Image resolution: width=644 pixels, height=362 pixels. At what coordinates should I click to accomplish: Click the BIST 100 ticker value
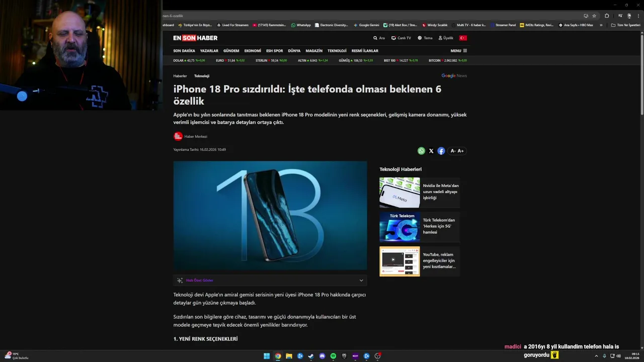pos(404,60)
